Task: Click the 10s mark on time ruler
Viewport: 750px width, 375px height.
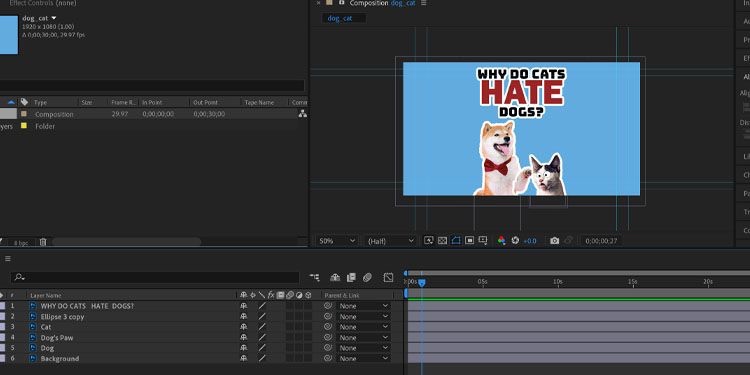Action: [x=558, y=282]
